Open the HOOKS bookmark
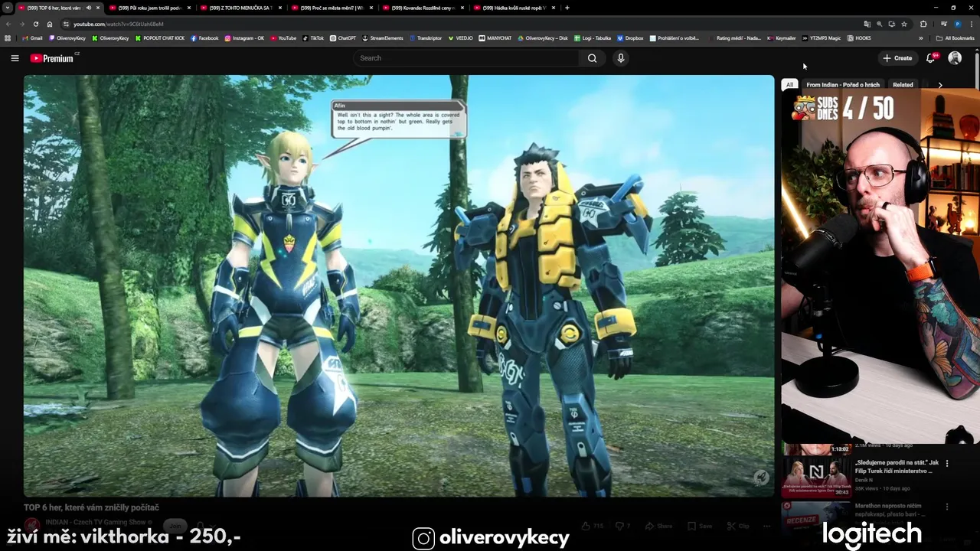Viewport: 980px width, 551px height. [859, 37]
